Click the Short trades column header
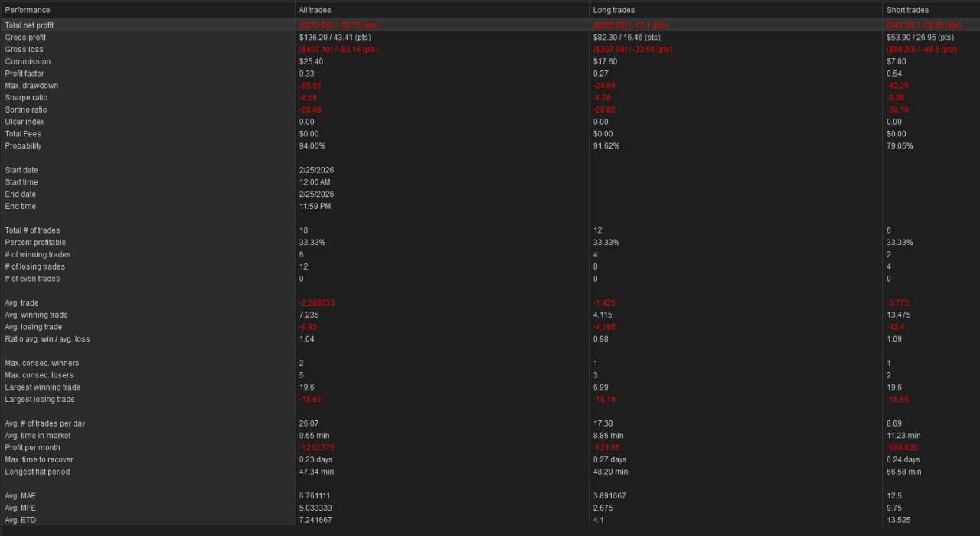This screenshot has height=536, width=980. (907, 10)
